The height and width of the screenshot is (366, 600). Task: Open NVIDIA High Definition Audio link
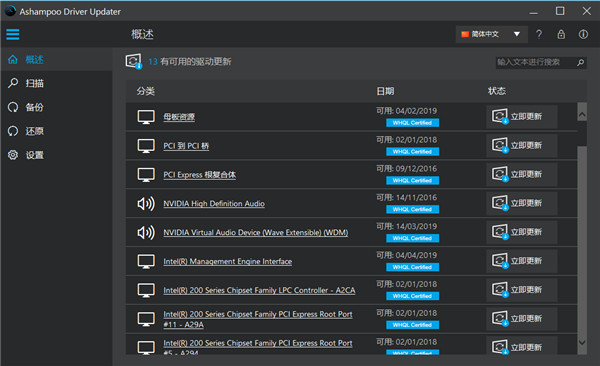(x=214, y=204)
